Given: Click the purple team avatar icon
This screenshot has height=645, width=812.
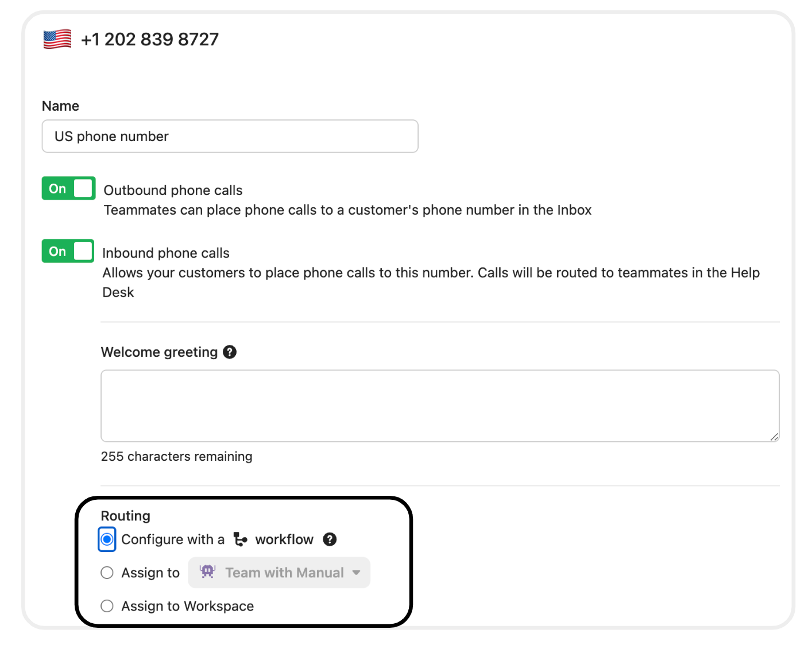Looking at the screenshot, I should (207, 572).
